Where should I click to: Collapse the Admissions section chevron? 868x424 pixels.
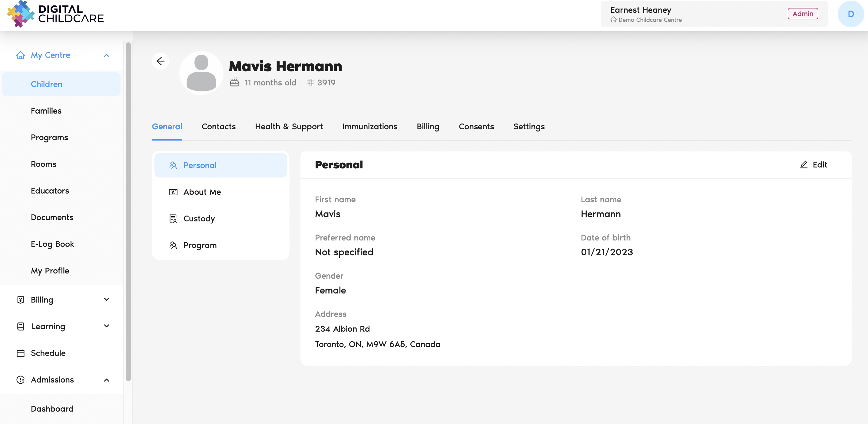coord(107,380)
